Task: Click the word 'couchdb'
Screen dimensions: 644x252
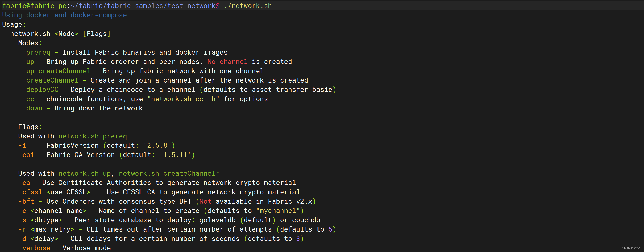Action: [306, 220]
